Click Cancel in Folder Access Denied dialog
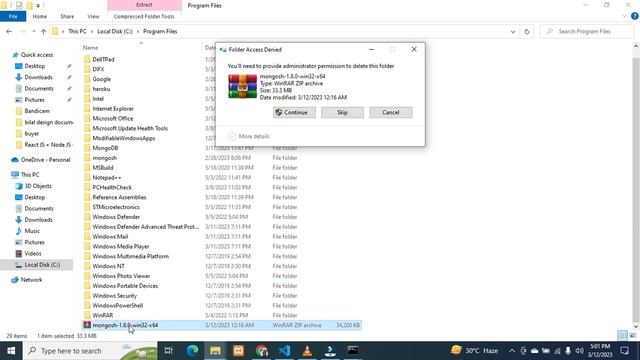 (391, 112)
